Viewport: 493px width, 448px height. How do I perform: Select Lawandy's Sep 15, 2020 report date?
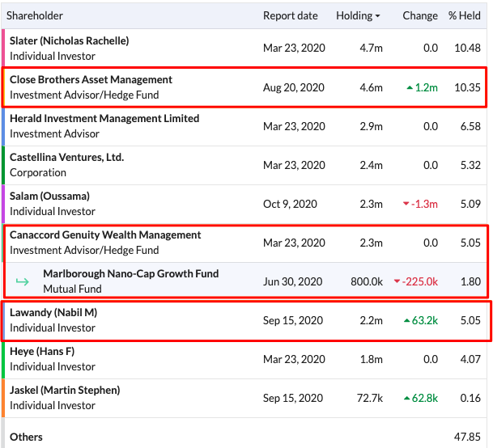click(293, 320)
